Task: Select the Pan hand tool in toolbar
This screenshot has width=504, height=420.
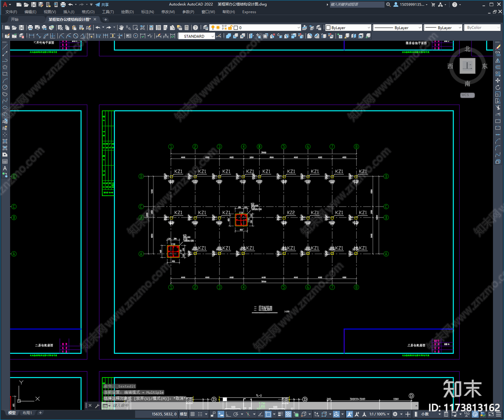Action: [121, 28]
